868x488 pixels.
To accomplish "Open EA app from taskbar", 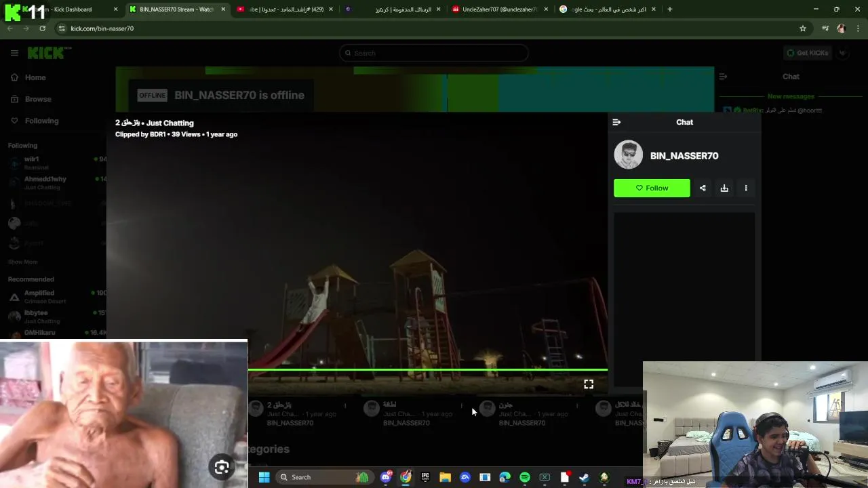I will coord(465,477).
